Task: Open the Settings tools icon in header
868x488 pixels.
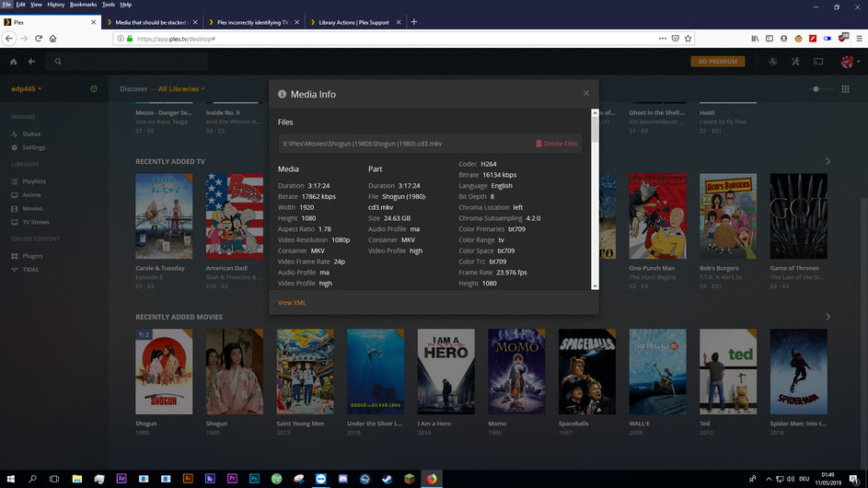Action: pos(795,62)
